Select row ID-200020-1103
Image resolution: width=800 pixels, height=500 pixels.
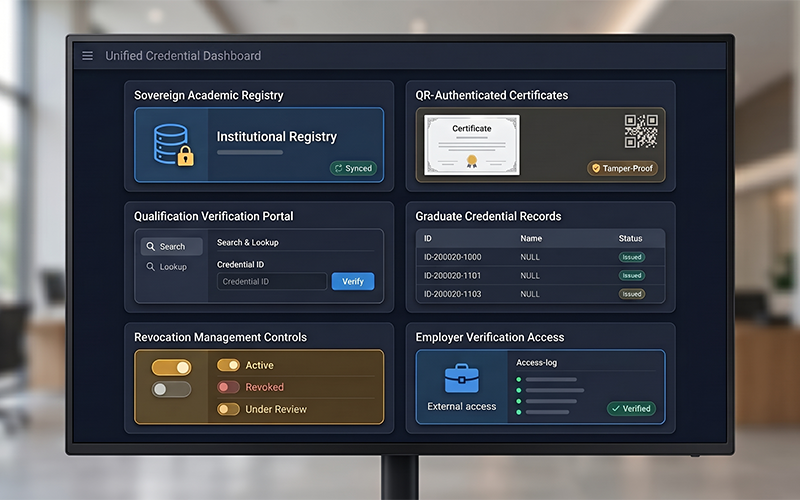tap(540, 294)
